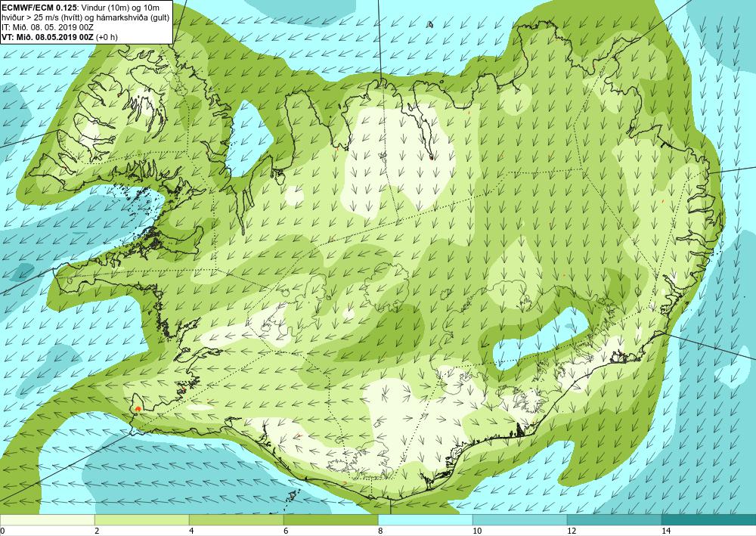
Task: Click the "hviður > 25 m/s (hvítt)" legend line
Action: (42, 18)
